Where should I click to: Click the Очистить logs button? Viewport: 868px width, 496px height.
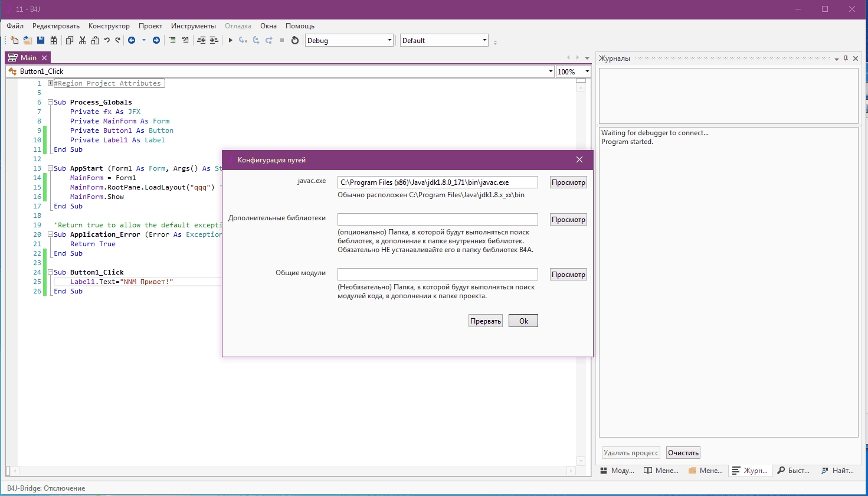tap(683, 453)
